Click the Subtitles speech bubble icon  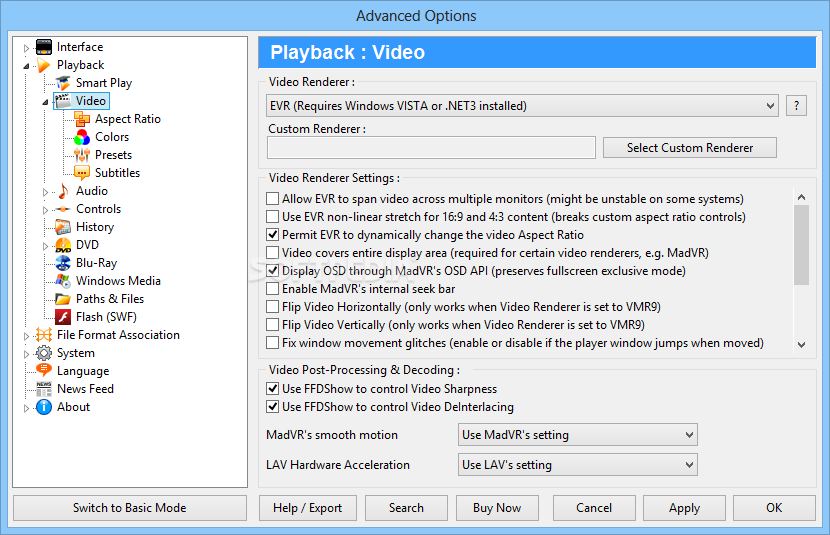[82, 173]
